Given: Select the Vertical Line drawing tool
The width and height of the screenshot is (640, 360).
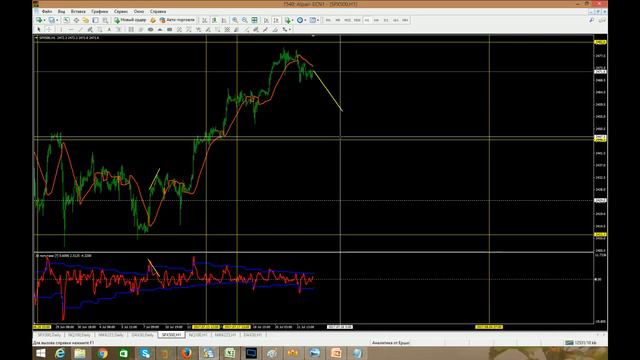Looking at the screenshot, I should 61,29.
